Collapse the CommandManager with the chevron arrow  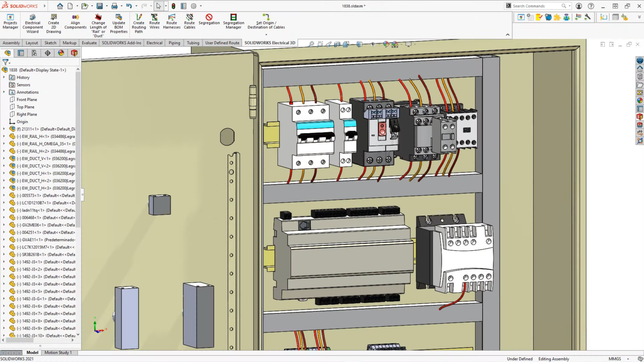pyautogui.click(x=507, y=35)
